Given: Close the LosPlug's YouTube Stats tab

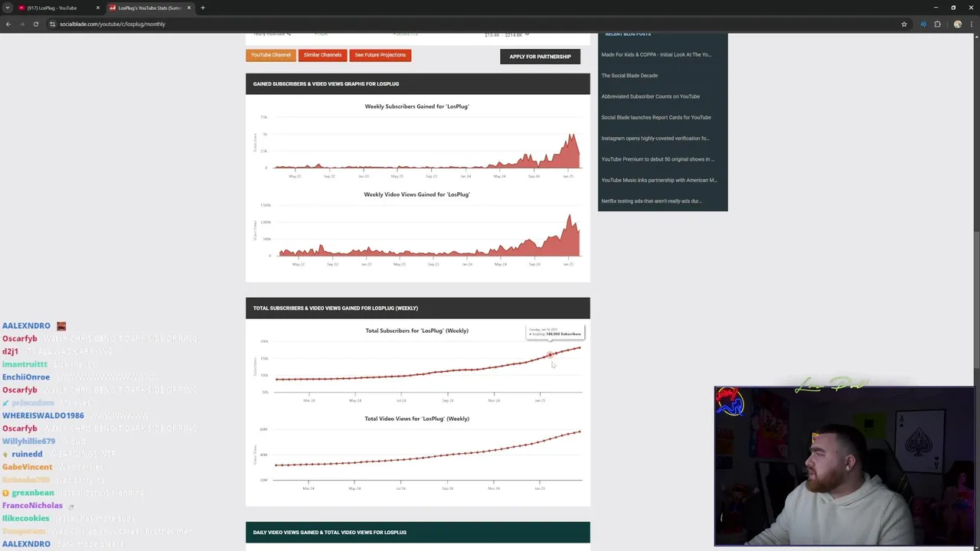Looking at the screenshot, I should point(189,8).
